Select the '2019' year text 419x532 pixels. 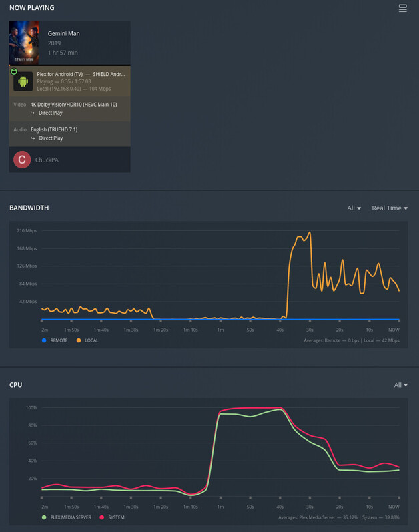pyautogui.click(x=54, y=43)
